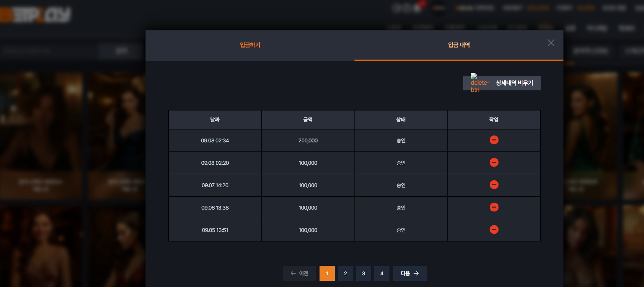Click the 날짜 column header

(215, 120)
